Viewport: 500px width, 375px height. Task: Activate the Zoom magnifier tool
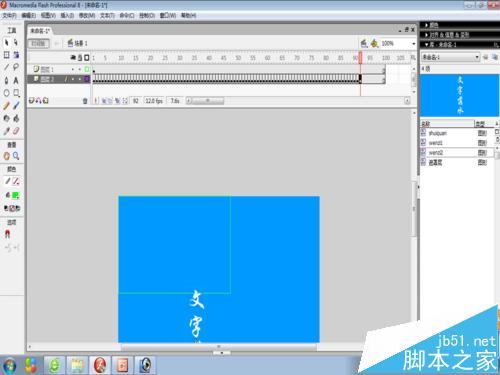(x=16, y=156)
